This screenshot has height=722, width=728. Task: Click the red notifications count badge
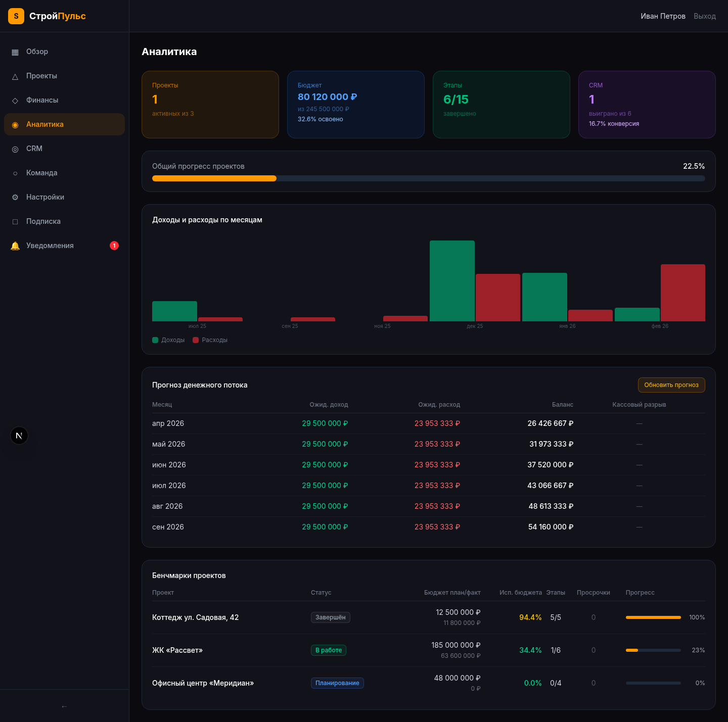[114, 246]
